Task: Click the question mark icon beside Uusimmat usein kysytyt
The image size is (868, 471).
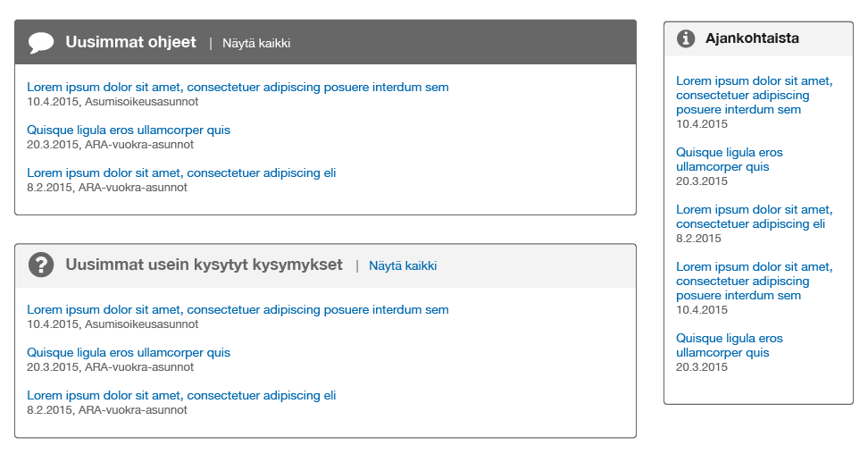Action: click(x=41, y=265)
